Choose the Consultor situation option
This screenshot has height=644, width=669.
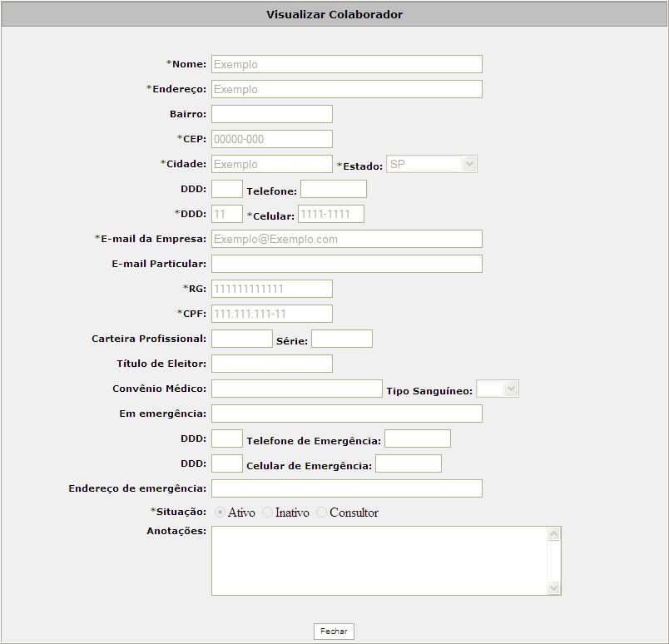pyautogui.click(x=321, y=513)
